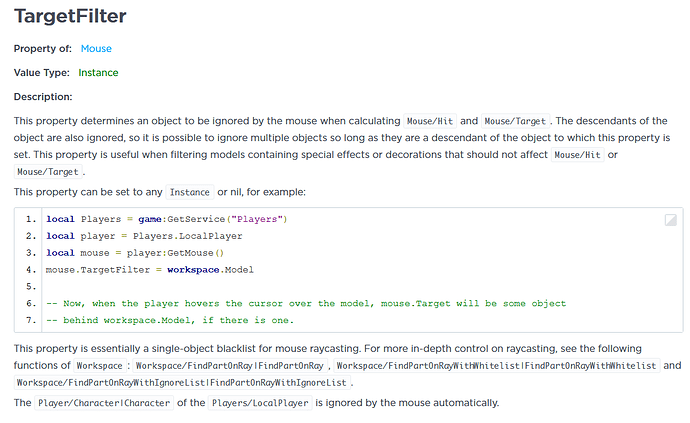
Task: Click the Mouse/Hit tag before "or"
Action: click(577, 155)
